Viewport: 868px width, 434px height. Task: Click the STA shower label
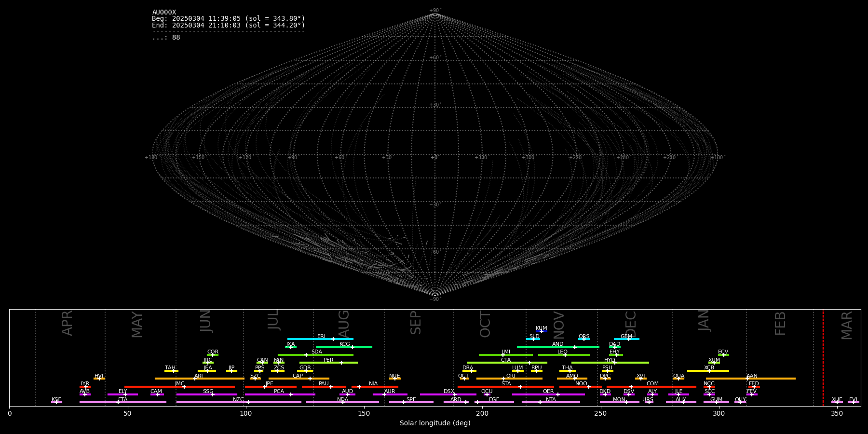pyautogui.click(x=506, y=384)
